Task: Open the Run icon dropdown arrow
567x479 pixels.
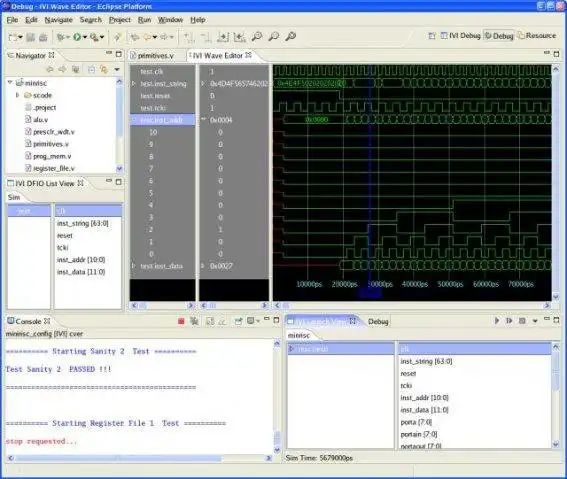Action: (x=85, y=37)
